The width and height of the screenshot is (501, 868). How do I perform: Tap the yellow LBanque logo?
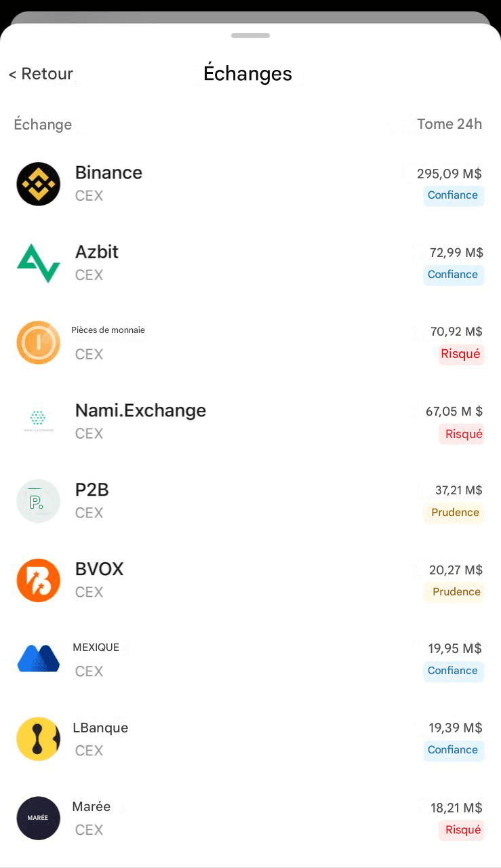pyautogui.click(x=39, y=739)
